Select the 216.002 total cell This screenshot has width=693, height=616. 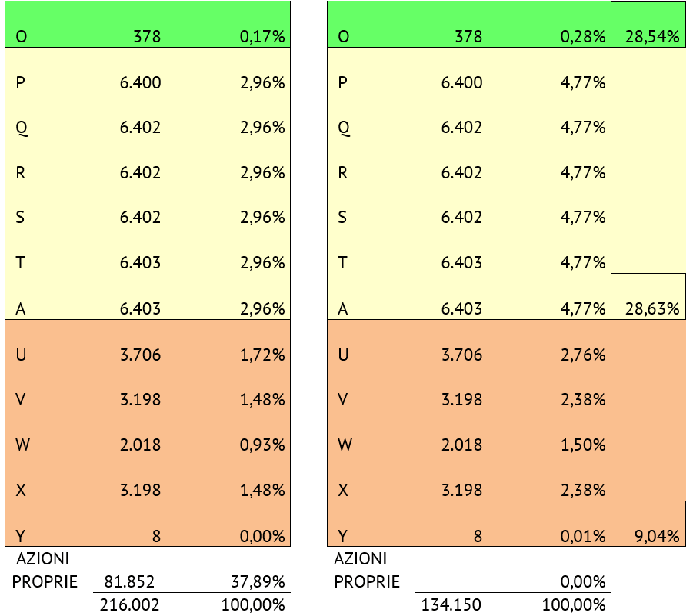coord(130,604)
